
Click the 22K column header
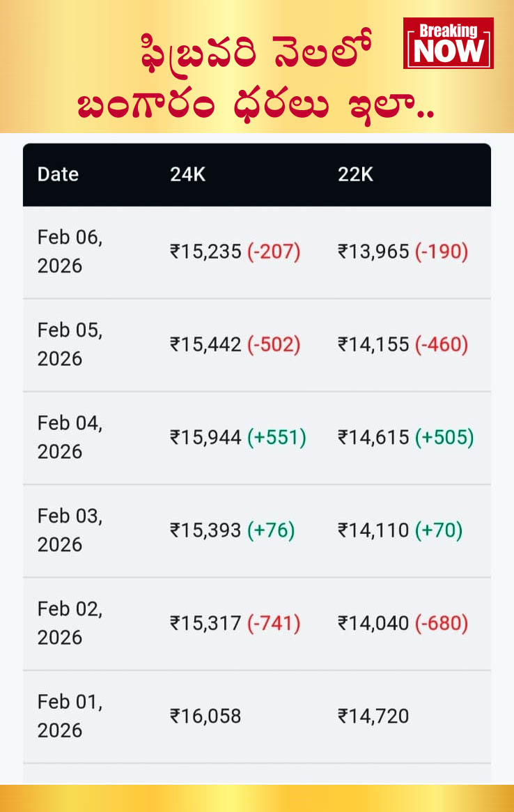point(355,174)
